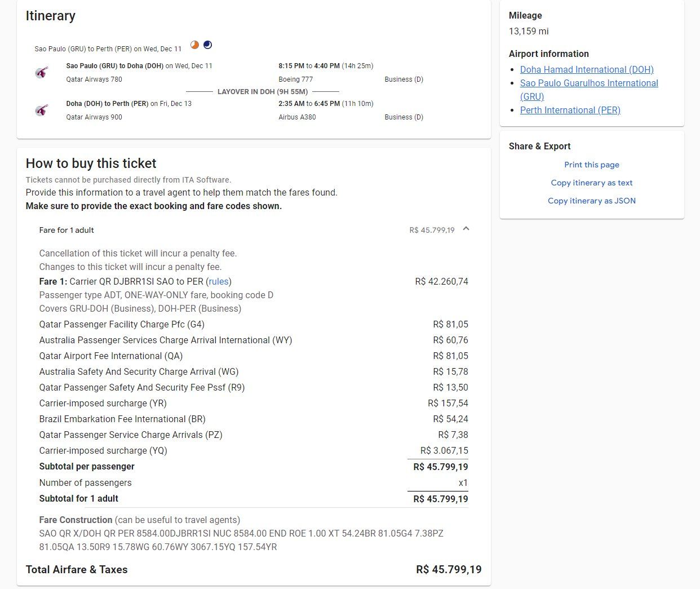Viewport: 700px width, 589px height.
Task: Click Qatar Passenger Service Charge Arrivals (PZ)
Action: point(131,435)
